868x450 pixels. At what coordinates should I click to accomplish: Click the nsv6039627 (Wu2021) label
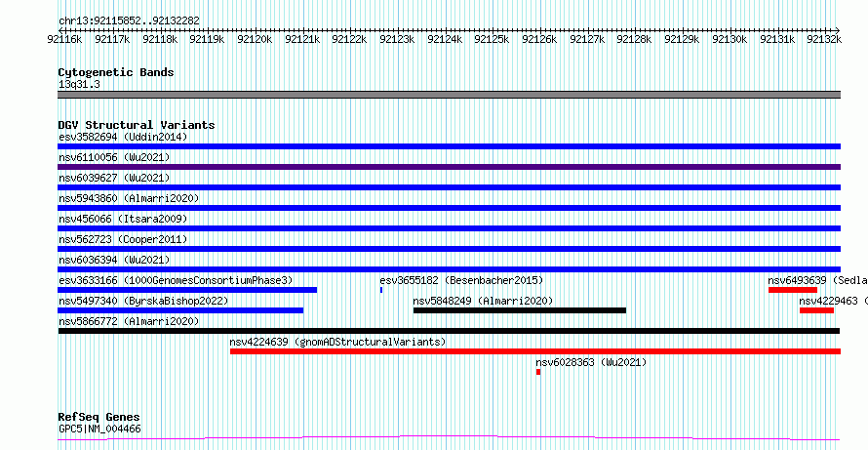114,178
